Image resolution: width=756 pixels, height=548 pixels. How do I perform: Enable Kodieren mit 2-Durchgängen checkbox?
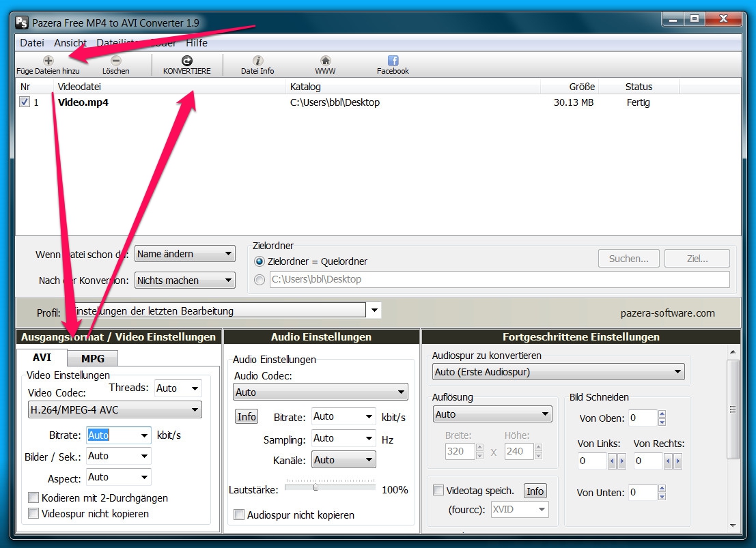tap(33, 498)
